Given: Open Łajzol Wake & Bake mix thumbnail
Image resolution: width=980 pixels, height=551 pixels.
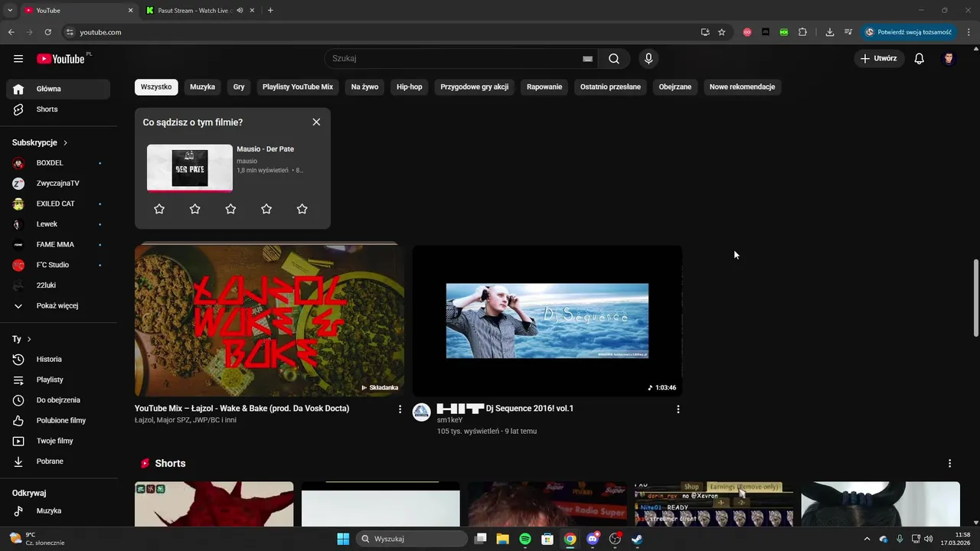Looking at the screenshot, I should [x=269, y=321].
